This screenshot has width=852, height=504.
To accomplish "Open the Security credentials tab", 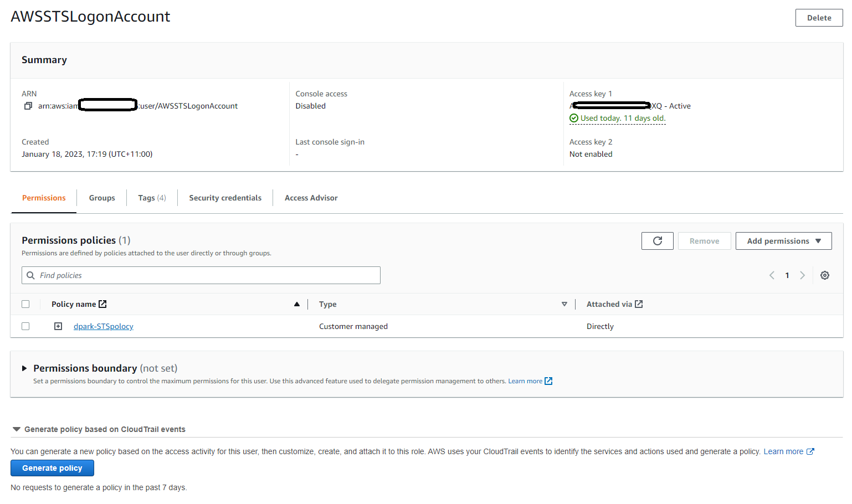I will (225, 198).
